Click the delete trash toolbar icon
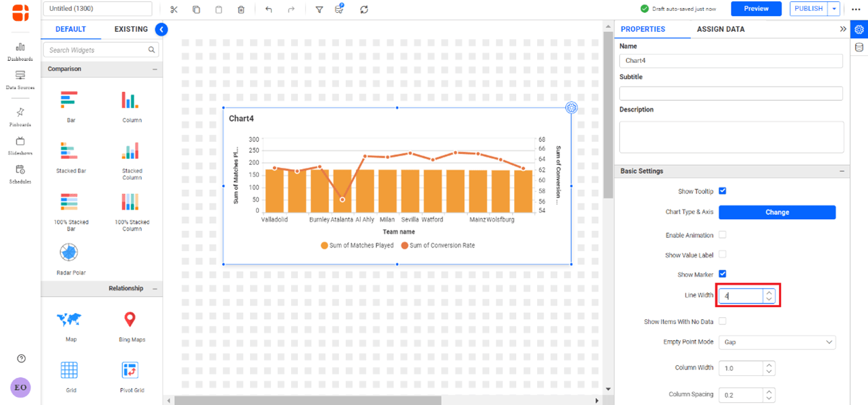Image resolution: width=868 pixels, height=405 pixels. tap(241, 9)
